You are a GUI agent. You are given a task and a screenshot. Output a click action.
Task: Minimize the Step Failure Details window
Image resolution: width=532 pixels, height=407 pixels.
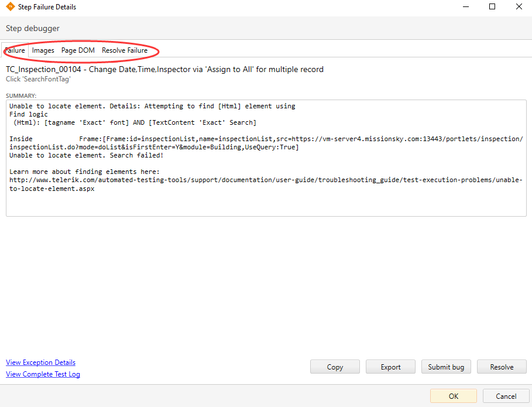coord(466,7)
